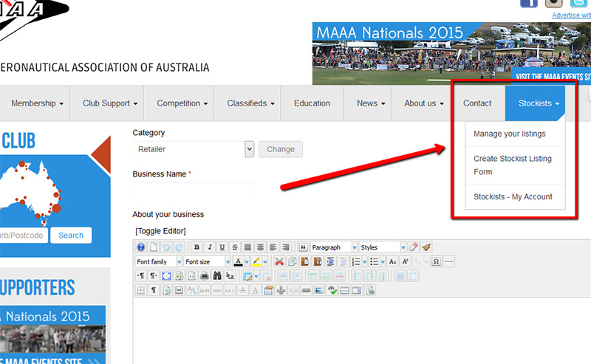The height and width of the screenshot is (364, 591).
Task: Open the Competition menu
Action: [182, 103]
